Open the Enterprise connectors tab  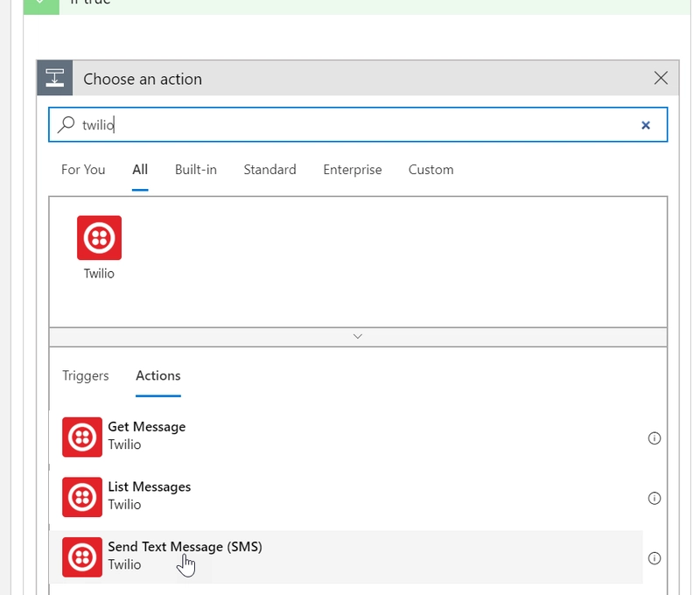pyautogui.click(x=352, y=170)
